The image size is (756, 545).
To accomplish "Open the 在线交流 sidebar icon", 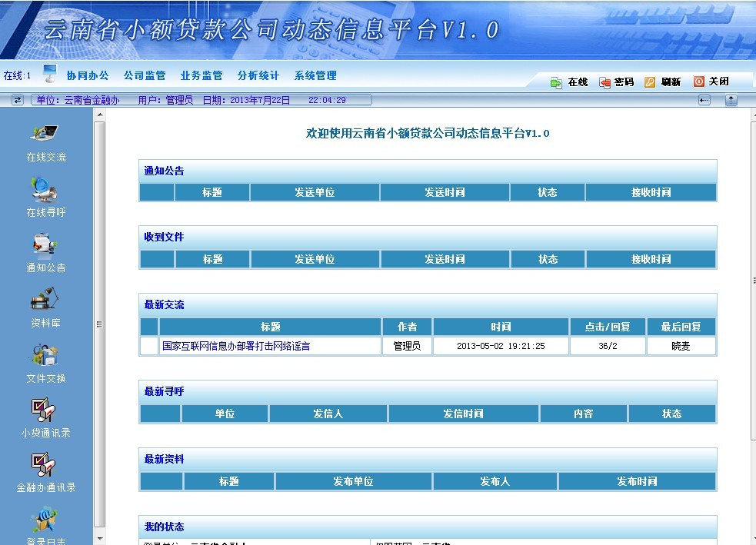I will (x=45, y=135).
